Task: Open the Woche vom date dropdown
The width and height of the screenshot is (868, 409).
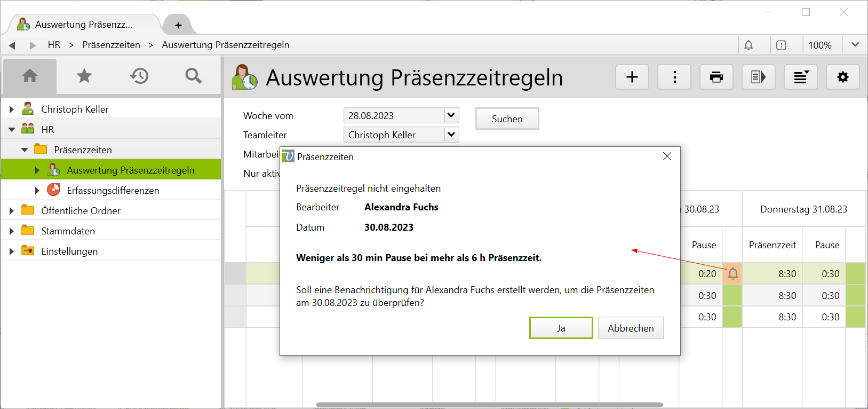Action: [451, 115]
